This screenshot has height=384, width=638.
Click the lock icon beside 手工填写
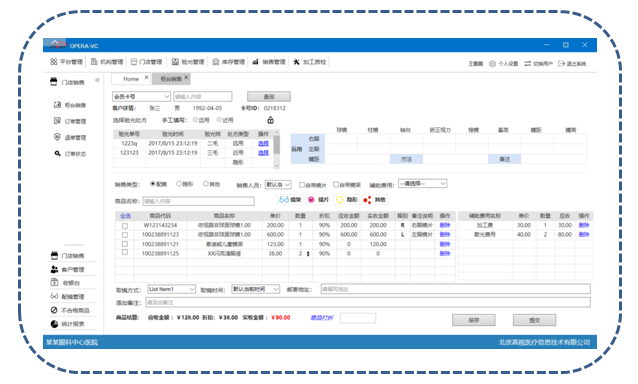pyautogui.click(x=271, y=120)
